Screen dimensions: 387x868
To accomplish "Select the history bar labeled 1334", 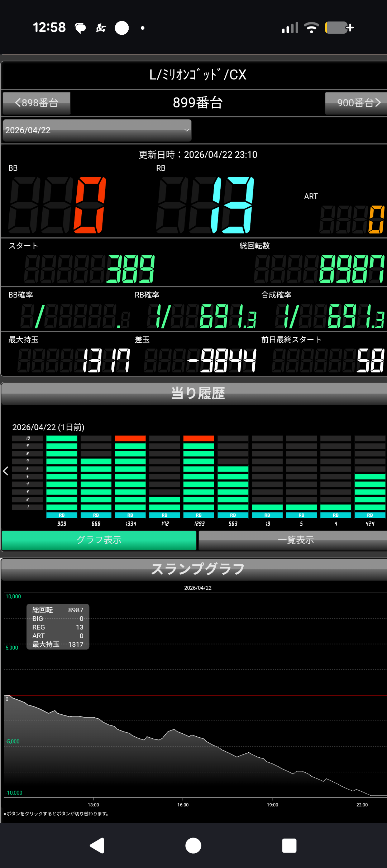I will tap(130, 476).
